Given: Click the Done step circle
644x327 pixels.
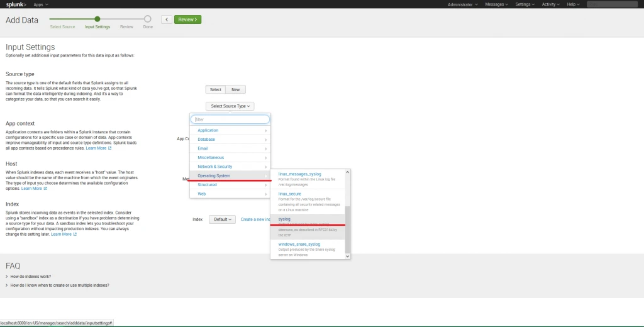Looking at the screenshot, I should point(148,19).
